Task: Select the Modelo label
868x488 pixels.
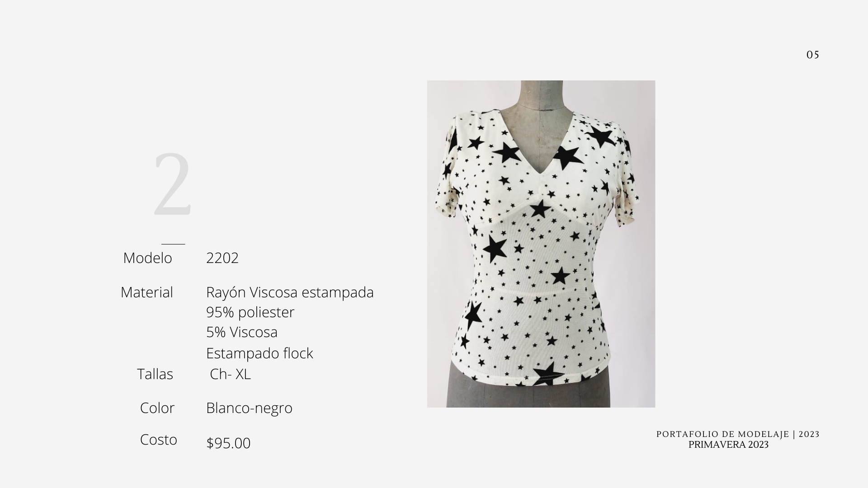Action: pyautogui.click(x=147, y=258)
